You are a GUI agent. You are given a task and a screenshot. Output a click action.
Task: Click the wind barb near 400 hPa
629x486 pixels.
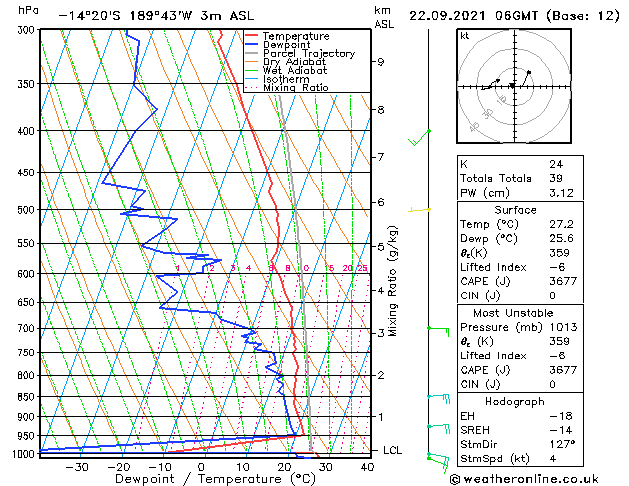(421, 137)
